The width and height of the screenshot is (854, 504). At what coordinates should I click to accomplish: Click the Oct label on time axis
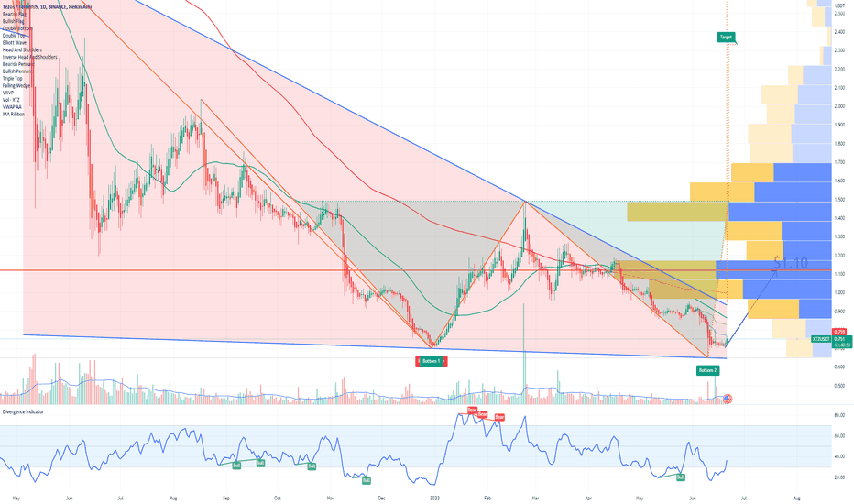tap(278, 498)
